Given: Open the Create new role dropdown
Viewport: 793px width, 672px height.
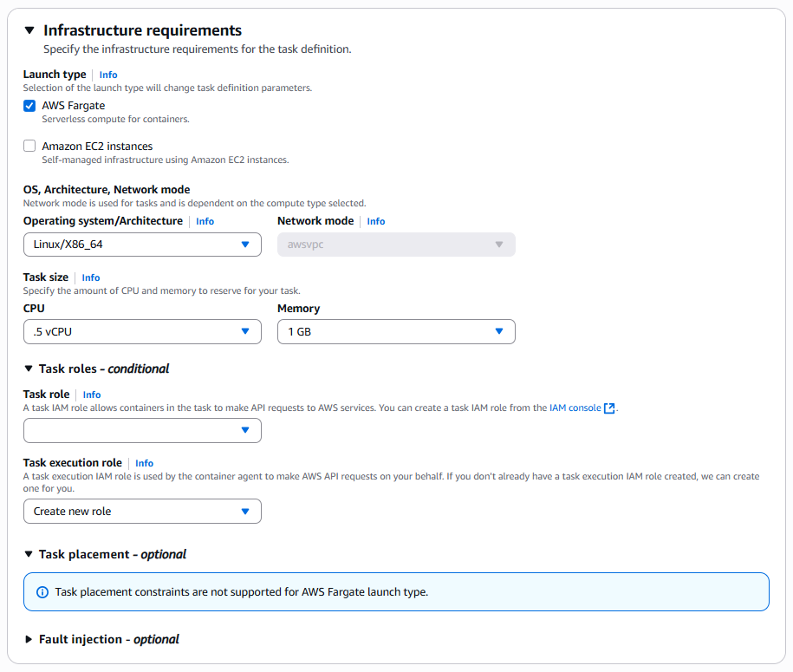Looking at the screenshot, I should (x=142, y=512).
